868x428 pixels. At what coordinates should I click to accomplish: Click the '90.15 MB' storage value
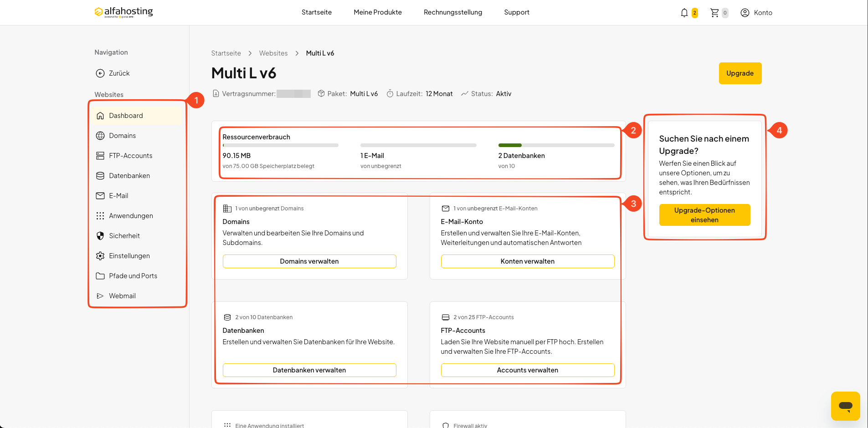pyautogui.click(x=236, y=156)
